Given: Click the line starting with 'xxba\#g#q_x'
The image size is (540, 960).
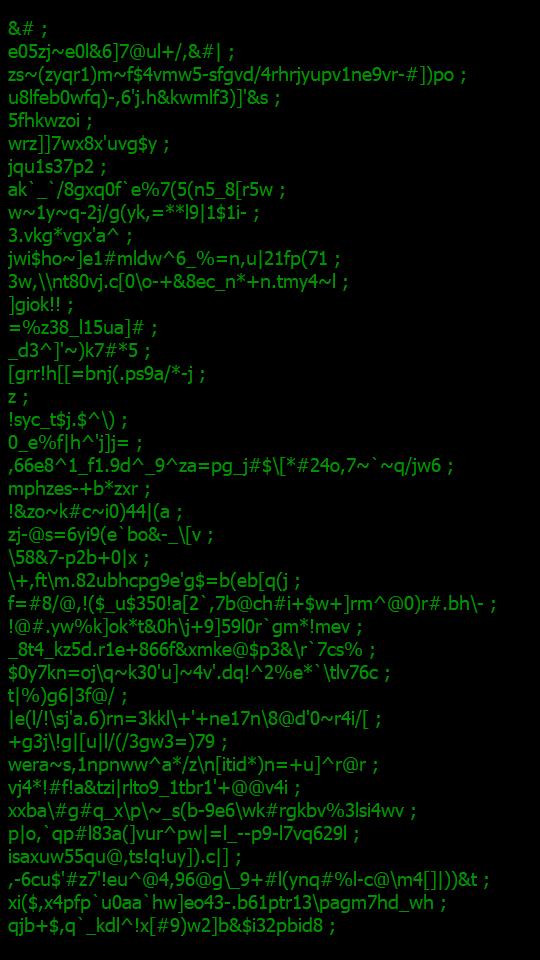Looking at the screenshot, I should pyautogui.click(x=212, y=811).
